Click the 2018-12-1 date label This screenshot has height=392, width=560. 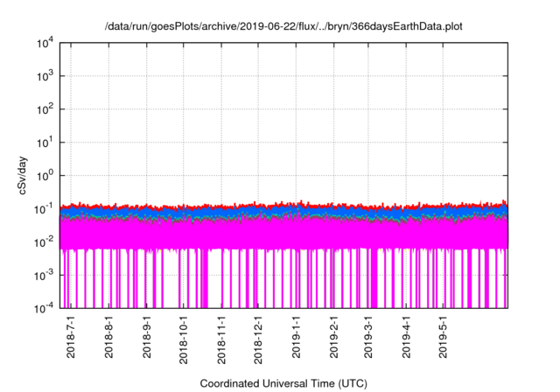[x=258, y=339]
